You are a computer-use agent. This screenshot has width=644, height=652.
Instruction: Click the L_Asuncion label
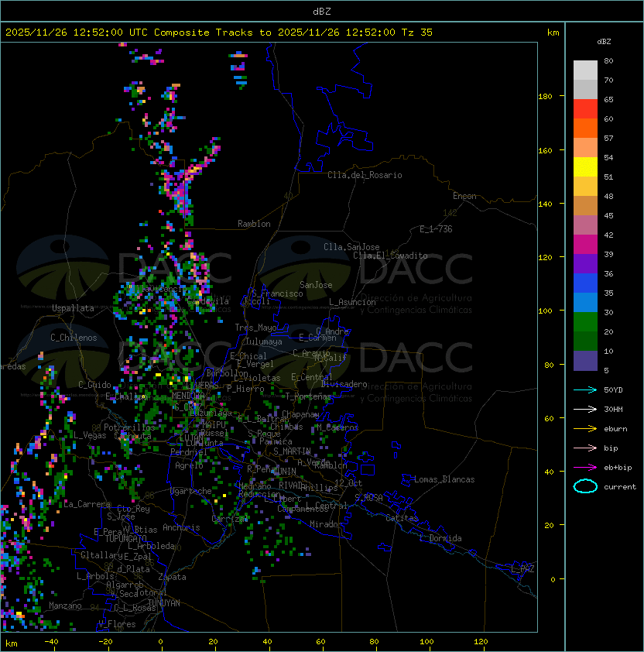point(352,302)
